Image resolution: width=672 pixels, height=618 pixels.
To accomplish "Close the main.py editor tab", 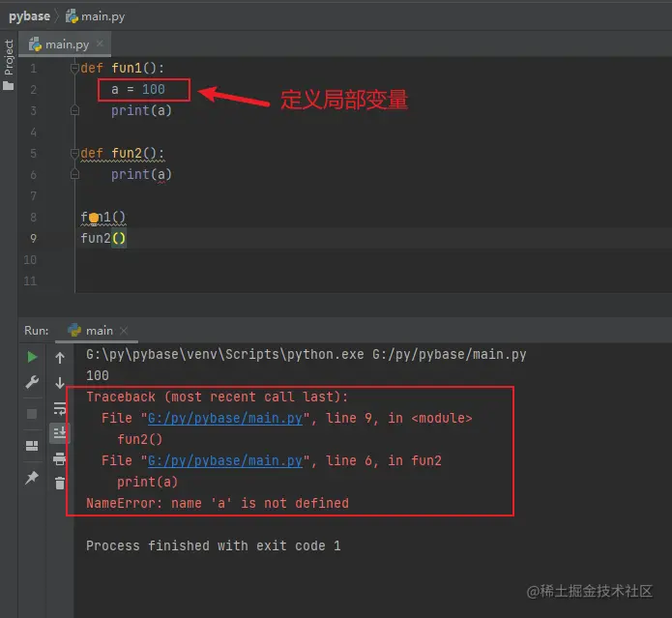I will [100, 44].
